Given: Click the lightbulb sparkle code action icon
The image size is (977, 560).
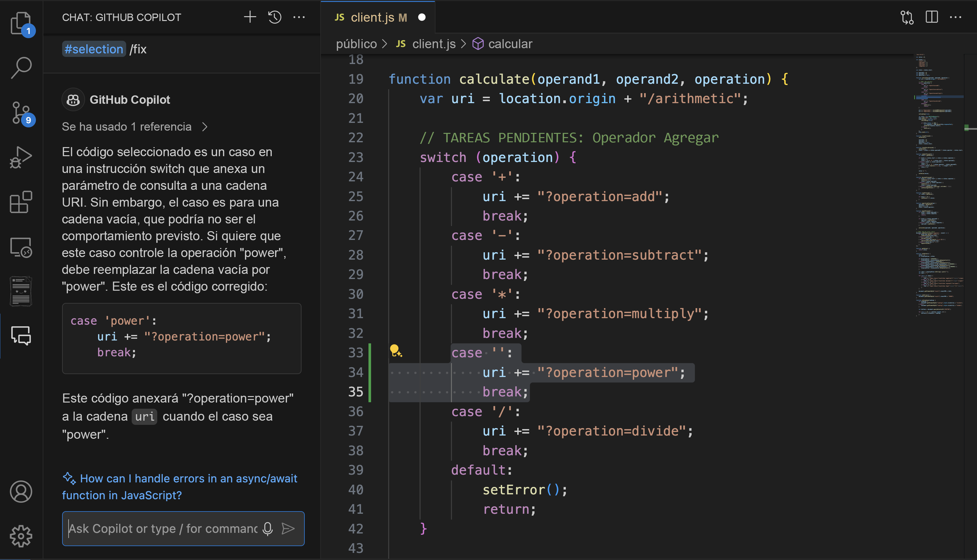Looking at the screenshot, I should [x=396, y=351].
